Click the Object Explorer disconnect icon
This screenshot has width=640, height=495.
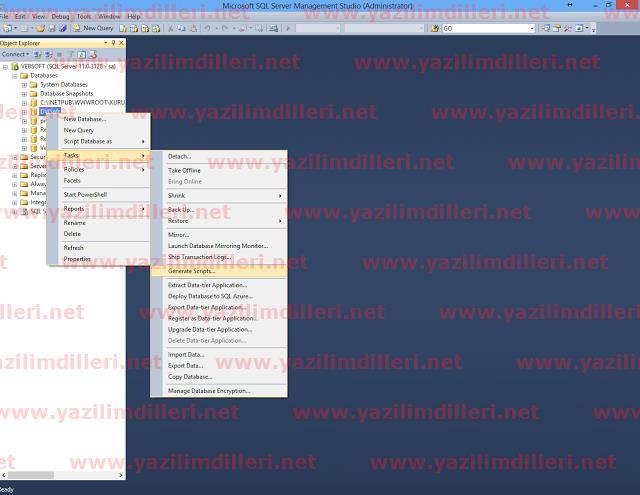coord(49,54)
